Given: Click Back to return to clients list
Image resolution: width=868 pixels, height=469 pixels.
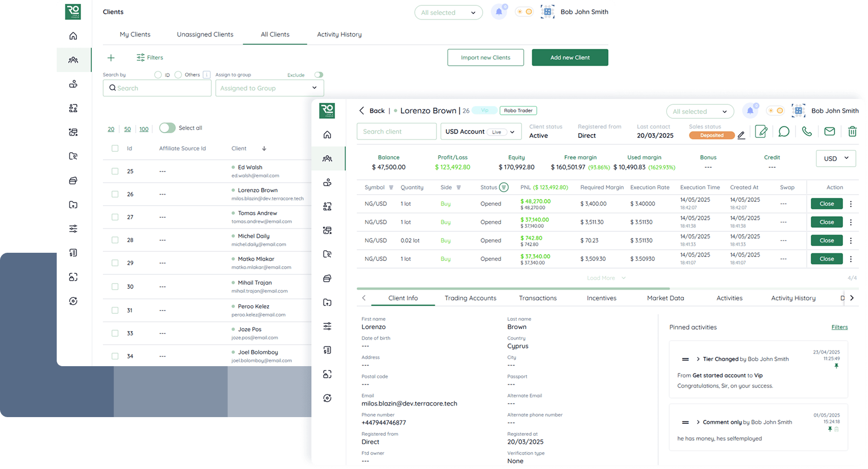Looking at the screenshot, I should (x=372, y=111).
